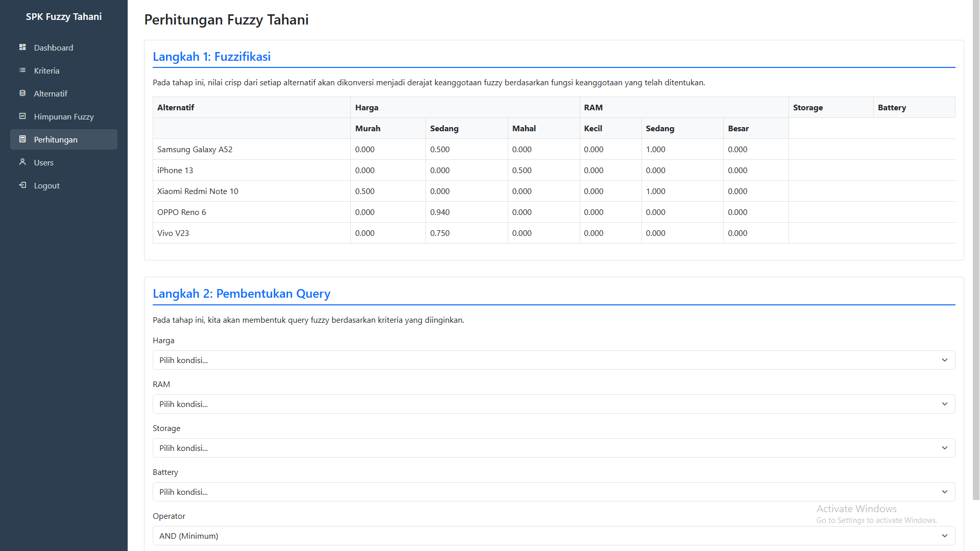
Task: Click the Mahal sub-header
Action: (x=524, y=128)
